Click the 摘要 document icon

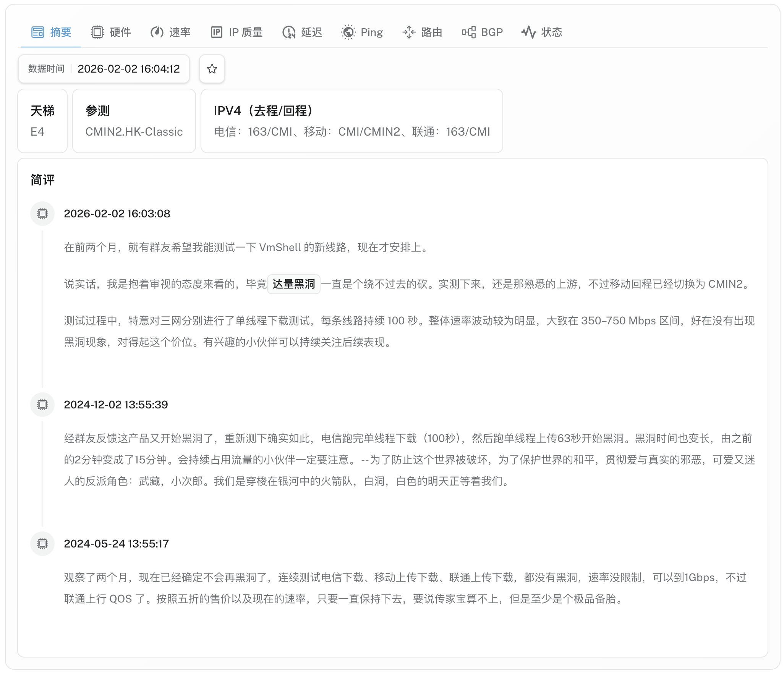pos(37,32)
